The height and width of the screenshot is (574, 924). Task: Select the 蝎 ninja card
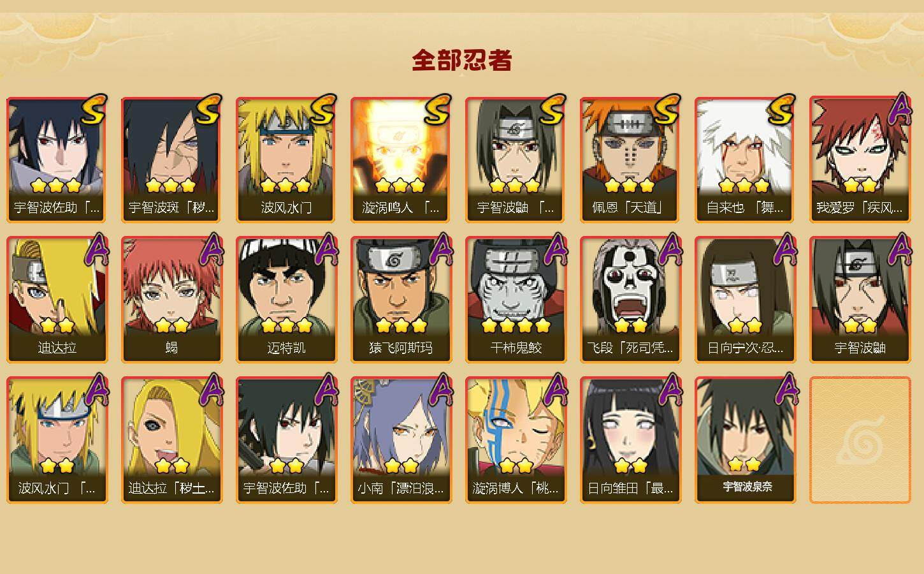(171, 300)
